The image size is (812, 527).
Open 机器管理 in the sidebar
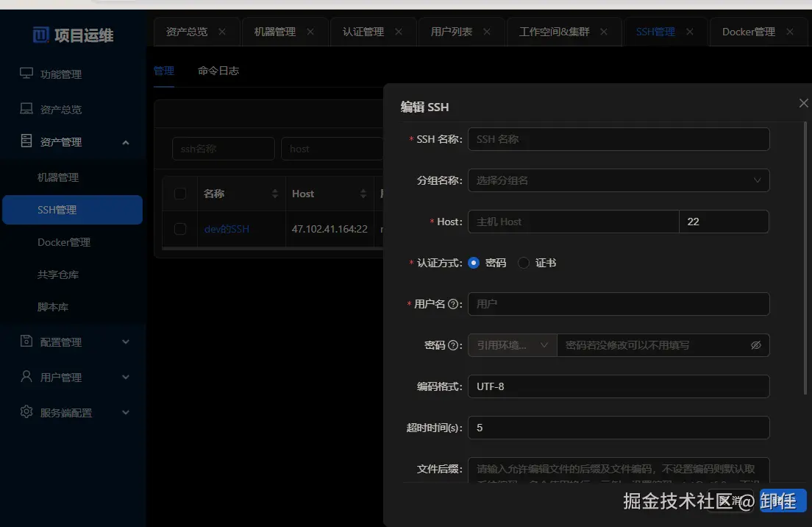(73, 177)
